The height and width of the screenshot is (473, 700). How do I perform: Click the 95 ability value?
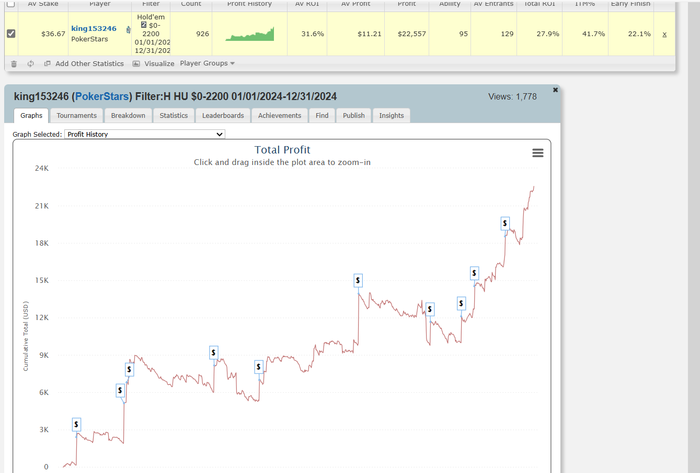pos(463,34)
